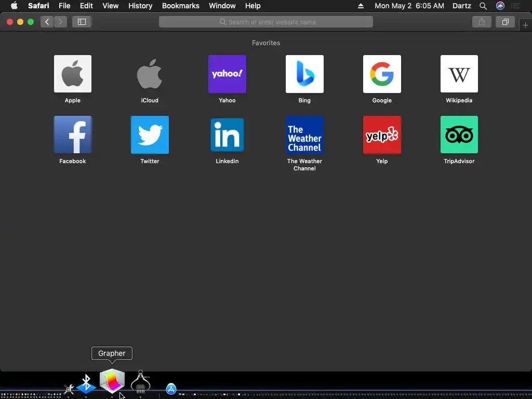This screenshot has height=399, width=532.
Task: Open the iCloud favorite
Action: coord(150,74)
